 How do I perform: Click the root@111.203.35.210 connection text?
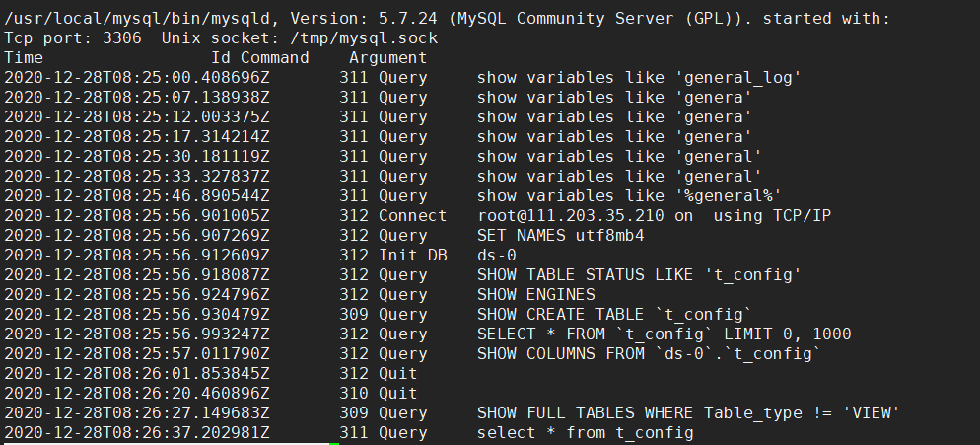point(571,215)
